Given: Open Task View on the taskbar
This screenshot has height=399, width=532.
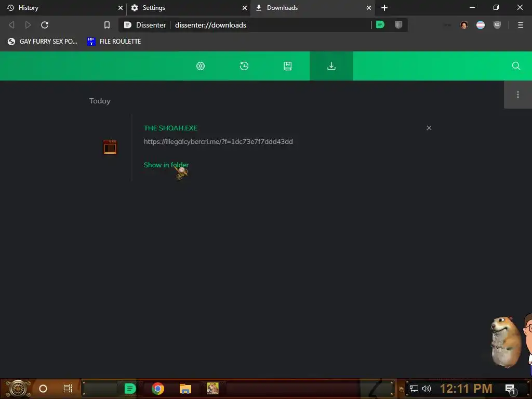Looking at the screenshot, I should [68, 389].
